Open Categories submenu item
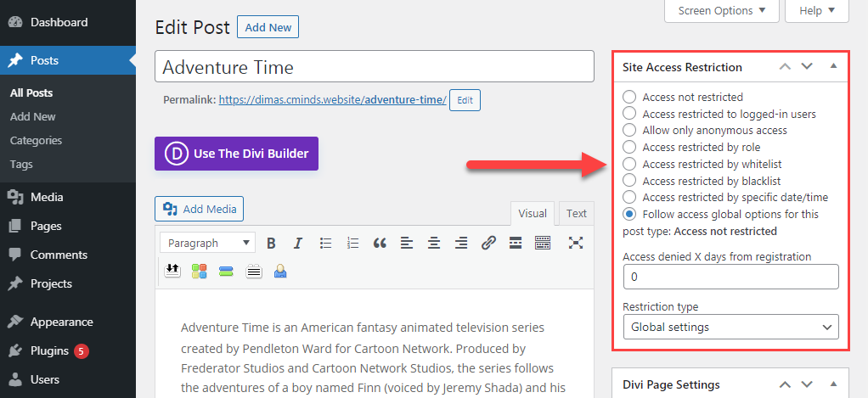 (36, 140)
